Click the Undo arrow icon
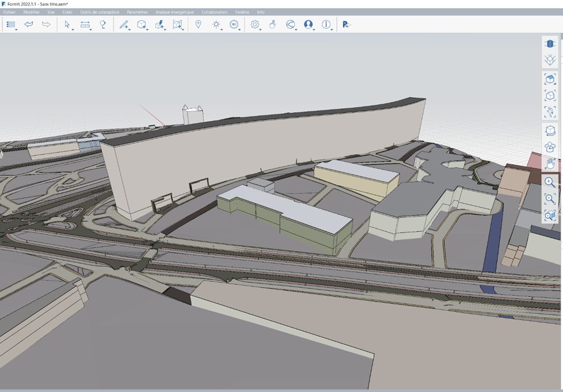The width and height of the screenshot is (563, 392). [28, 24]
